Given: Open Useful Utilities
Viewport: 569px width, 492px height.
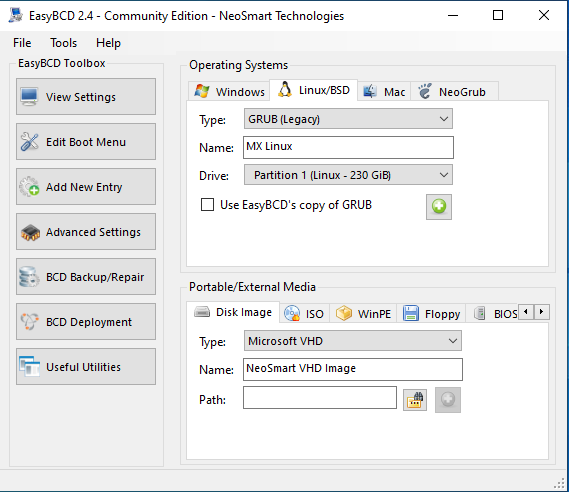Looking at the screenshot, I should point(86,367).
